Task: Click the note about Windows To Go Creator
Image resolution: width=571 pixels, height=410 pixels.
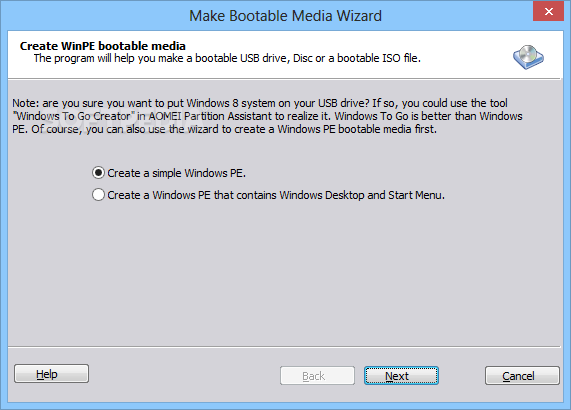Action: click(267, 116)
